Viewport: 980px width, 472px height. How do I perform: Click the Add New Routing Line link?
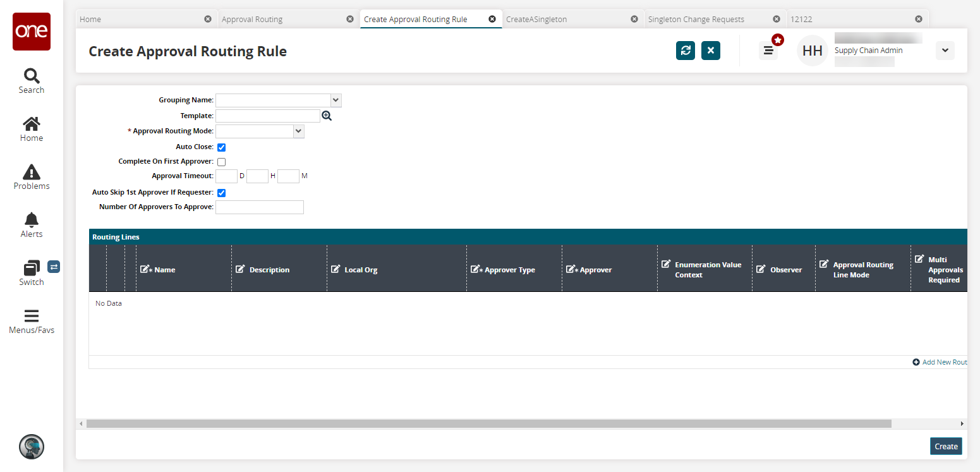pyautogui.click(x=940, y=362)
